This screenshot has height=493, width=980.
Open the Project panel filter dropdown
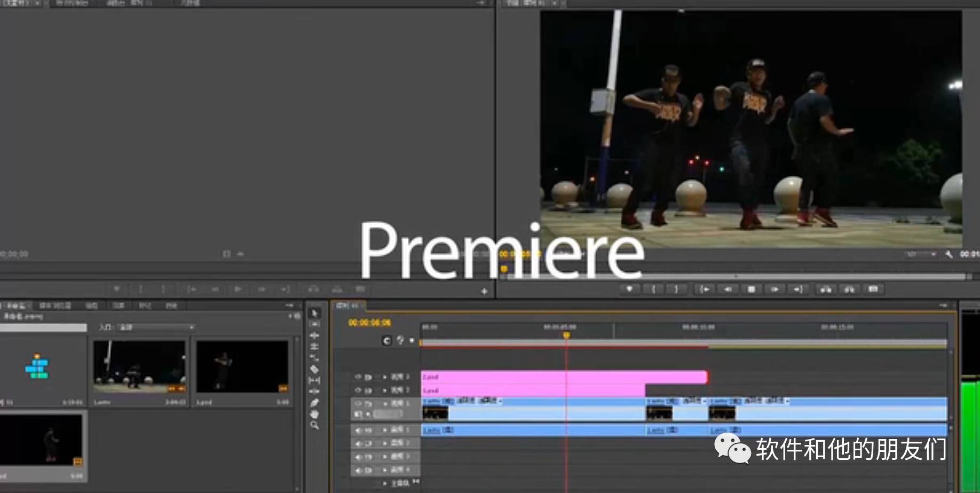coord(155,327)
